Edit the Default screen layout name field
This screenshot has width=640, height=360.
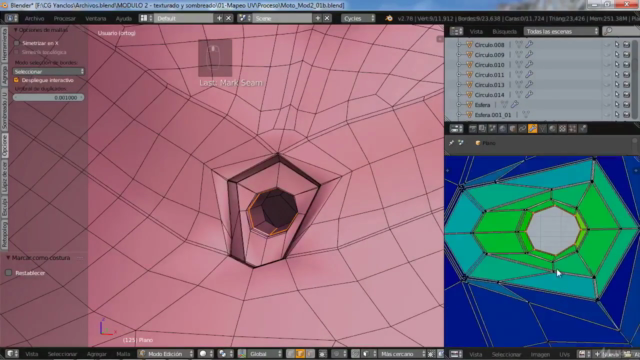pyautogui.click(x=184, y=18)
